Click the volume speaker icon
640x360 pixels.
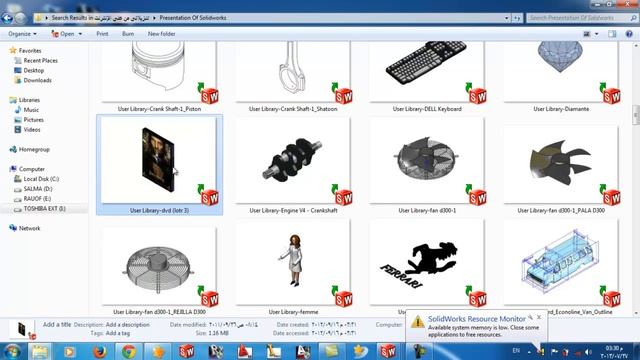588,351
